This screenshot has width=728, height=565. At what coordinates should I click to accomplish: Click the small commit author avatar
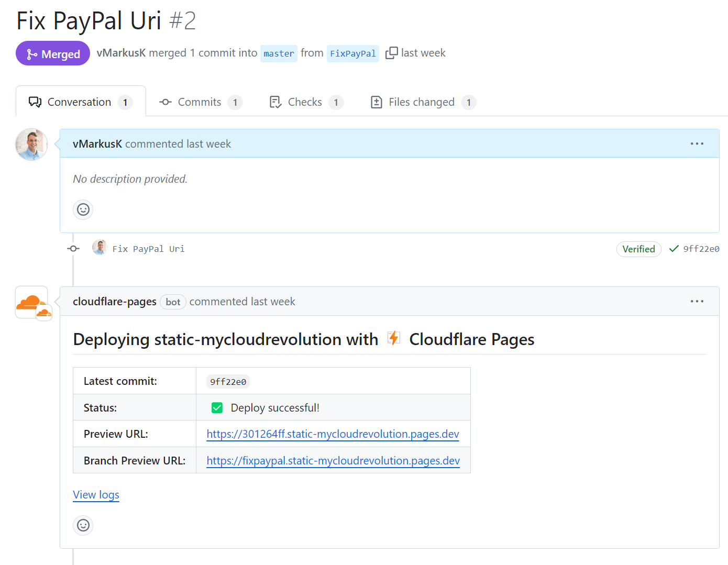[100, 248]
